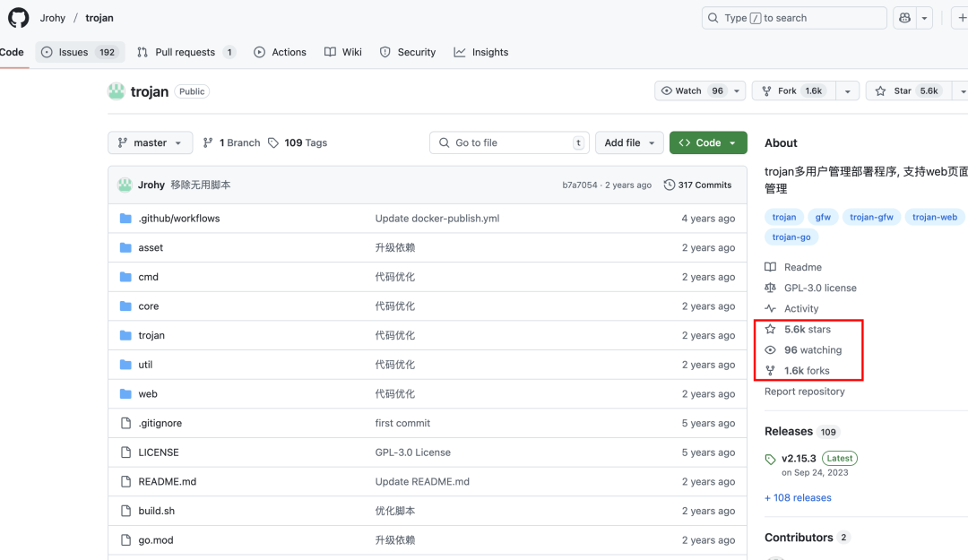Screen dimensions: 968x560
Task: Select the trojan topic tag
Action: coord(784,217)
